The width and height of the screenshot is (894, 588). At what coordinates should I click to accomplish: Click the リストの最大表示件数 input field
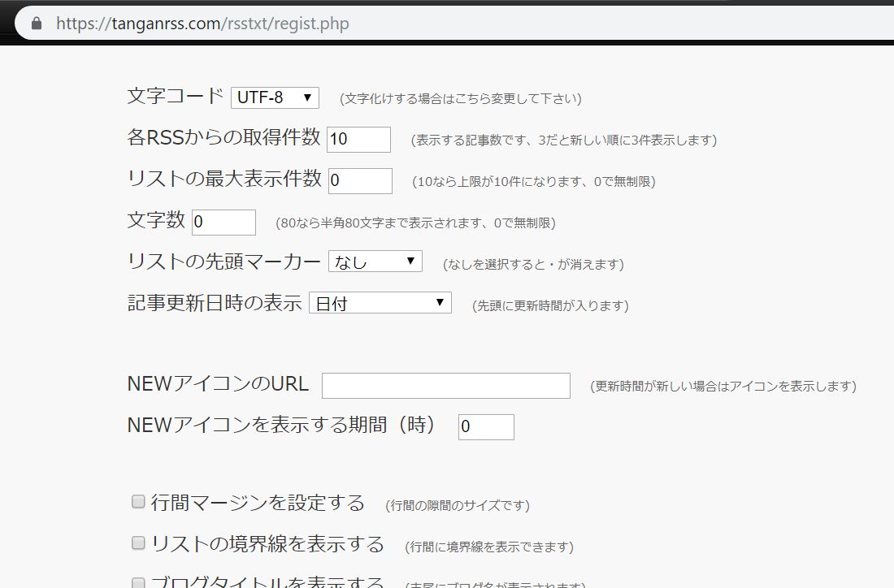click(360, 180)
